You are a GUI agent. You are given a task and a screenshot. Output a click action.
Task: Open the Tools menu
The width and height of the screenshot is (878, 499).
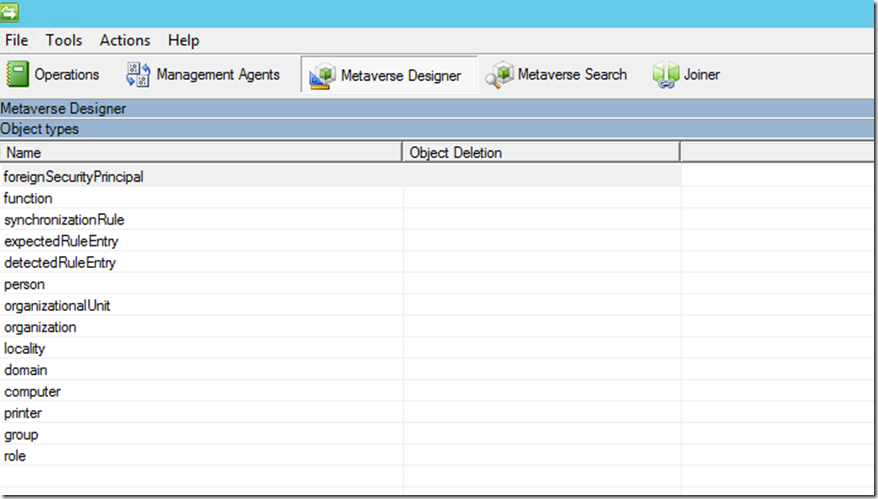(64, 40)
